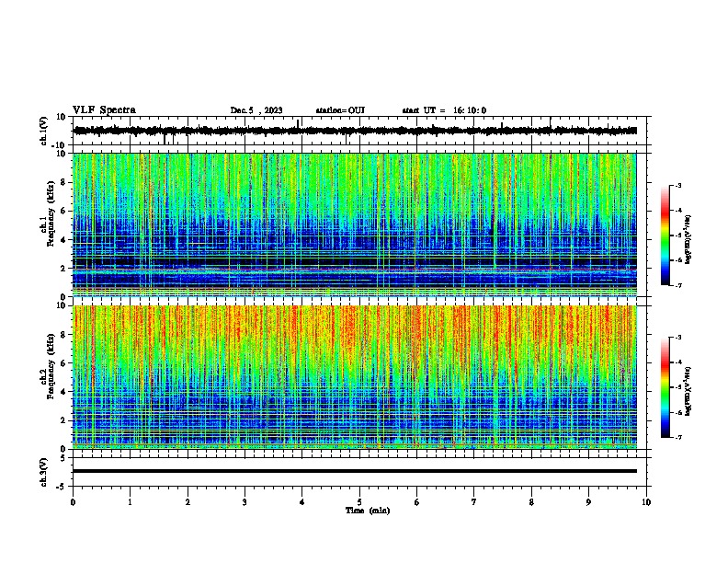Screen dimensions: 728x563
Task: Click the "-7" label on ch.2 color scale
Action: tap(678, 437)
